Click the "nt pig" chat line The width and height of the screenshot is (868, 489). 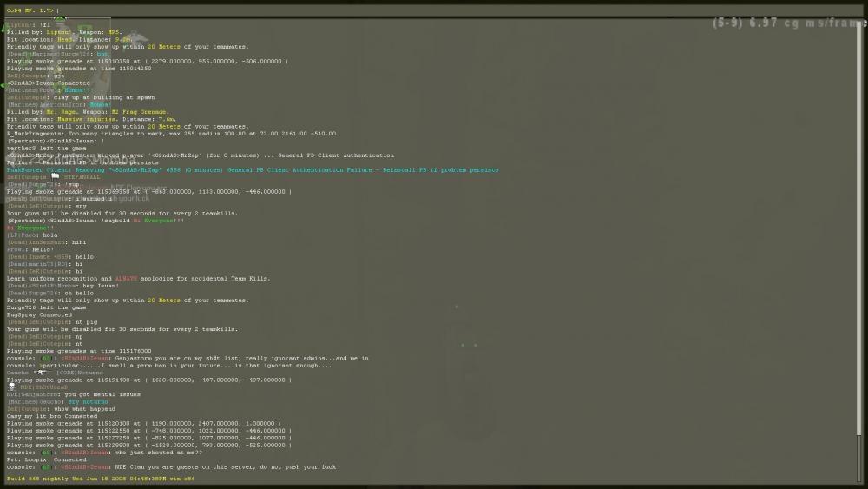pyautogui.click(x=52, y=321)
